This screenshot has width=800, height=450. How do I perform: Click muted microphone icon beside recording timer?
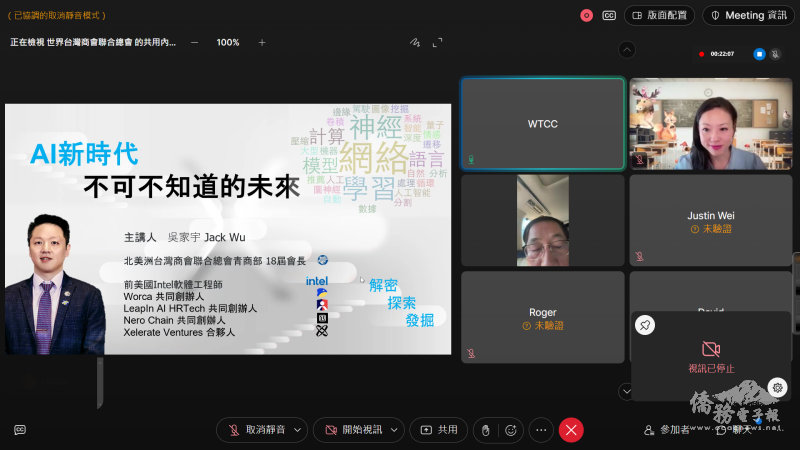pyautogui.click(x=776, y=54)
